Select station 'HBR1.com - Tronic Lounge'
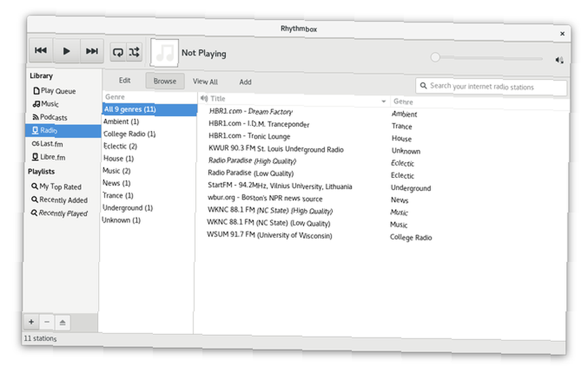The width and height of the screenshot is (588, 373). coord(249,136)
